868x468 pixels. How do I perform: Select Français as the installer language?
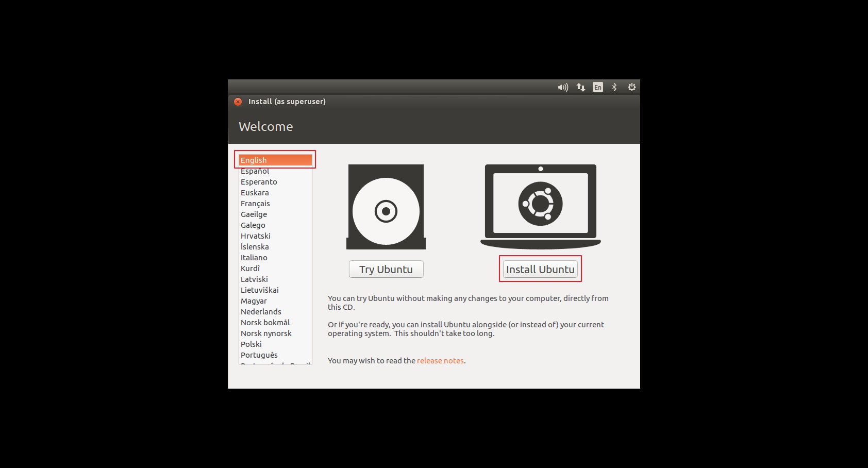[255, 203]
